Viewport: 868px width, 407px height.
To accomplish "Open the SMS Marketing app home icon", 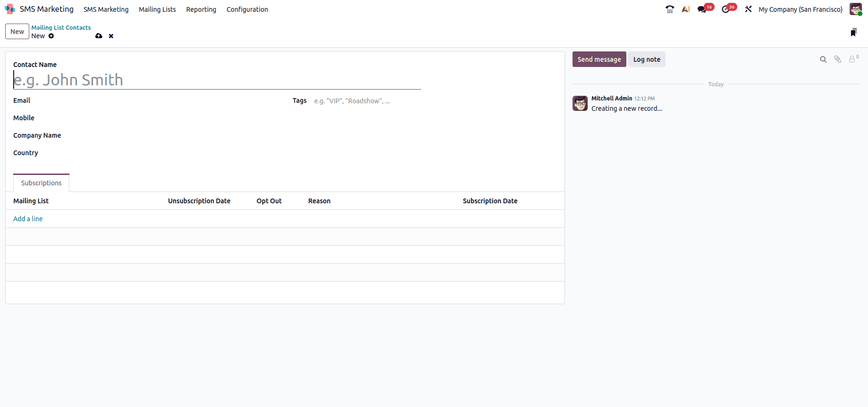I will point(10,9).
